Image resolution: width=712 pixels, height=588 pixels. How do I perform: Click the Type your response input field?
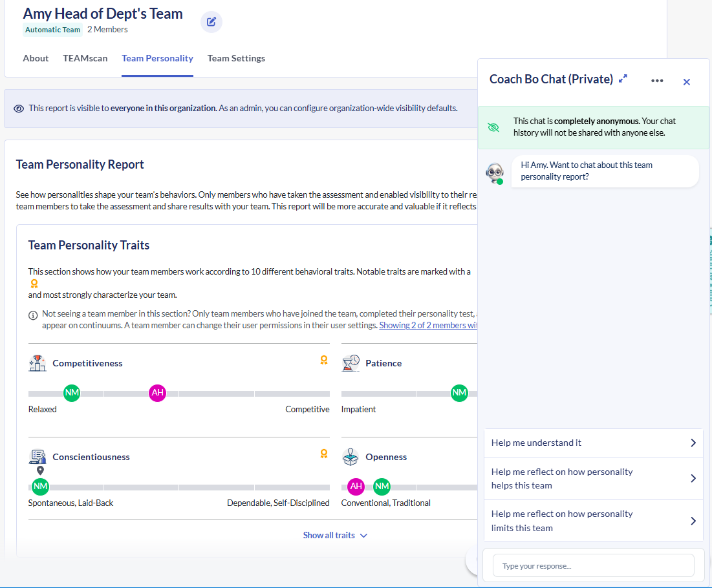pos(593,566)
